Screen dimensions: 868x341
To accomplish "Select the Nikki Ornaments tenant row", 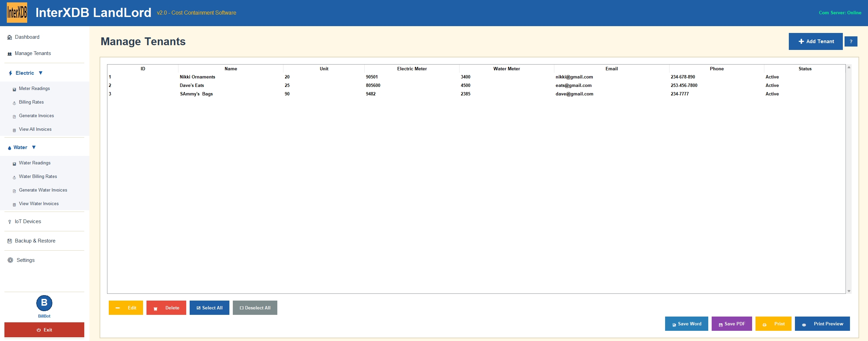I will pos(476,77).
